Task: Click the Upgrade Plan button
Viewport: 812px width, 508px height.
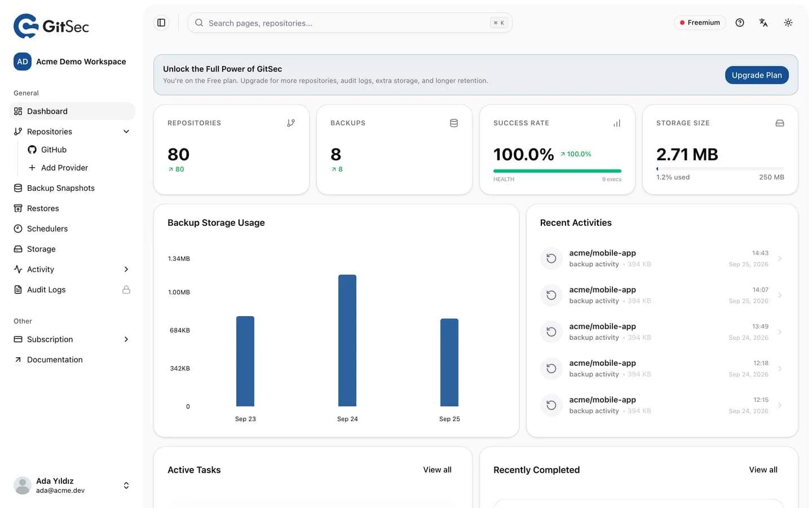Action: tap(757, 75)
